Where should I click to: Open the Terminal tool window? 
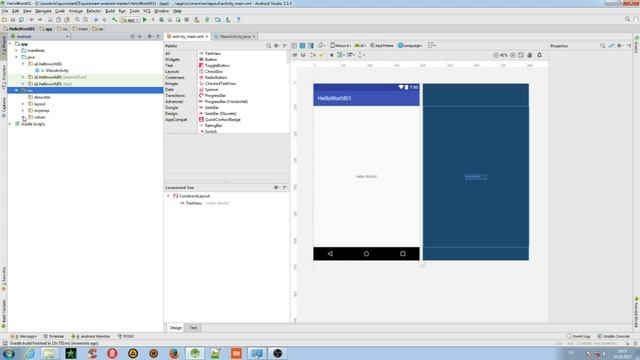click(54, 336)
